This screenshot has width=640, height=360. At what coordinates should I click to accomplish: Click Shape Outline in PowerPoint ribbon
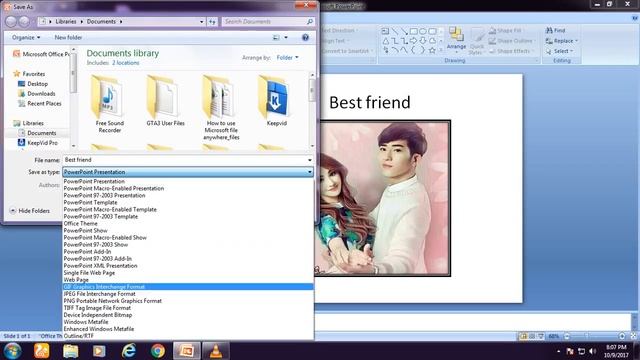[x=511, y=41]
